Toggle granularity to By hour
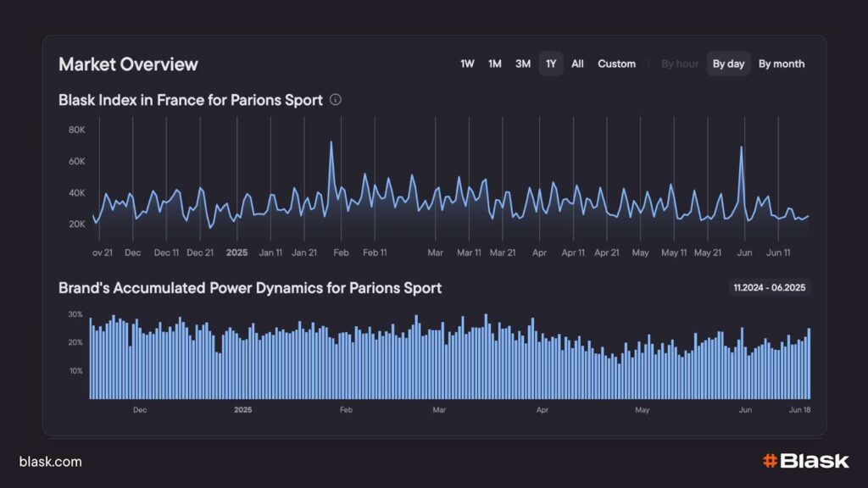Image resolution: width=868 pixels, height=488 pixels. coord(680,64)
